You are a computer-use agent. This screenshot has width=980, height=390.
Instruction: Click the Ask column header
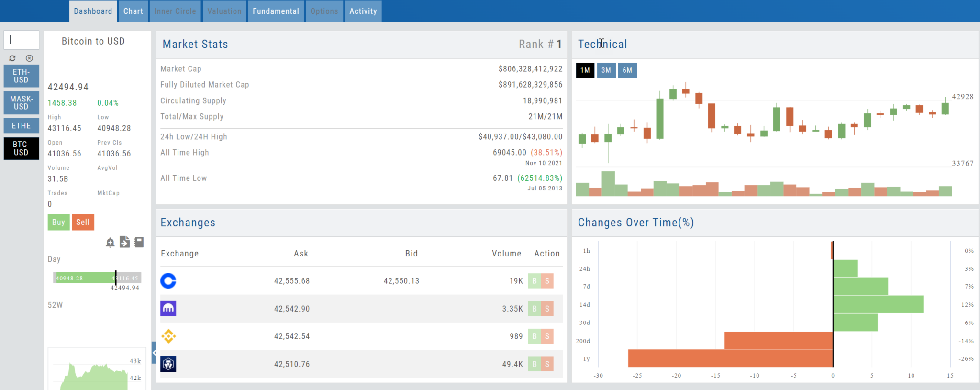[301, 254]
